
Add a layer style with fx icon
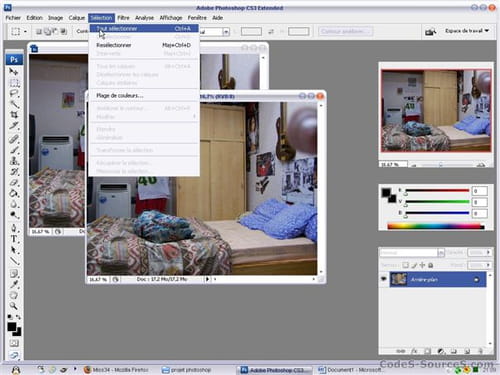[414, 351]
